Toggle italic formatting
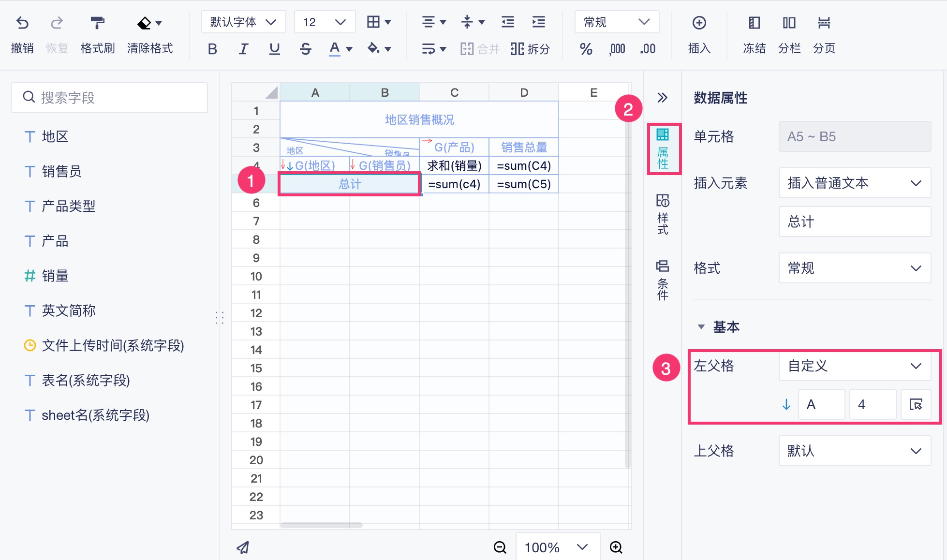The image size is (947, 560). pos(243,49)
